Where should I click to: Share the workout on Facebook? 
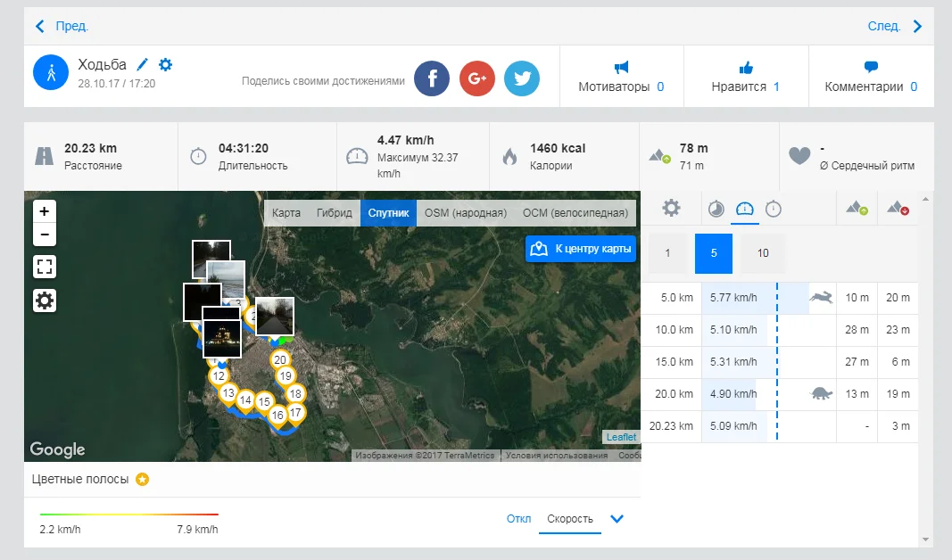432,79
